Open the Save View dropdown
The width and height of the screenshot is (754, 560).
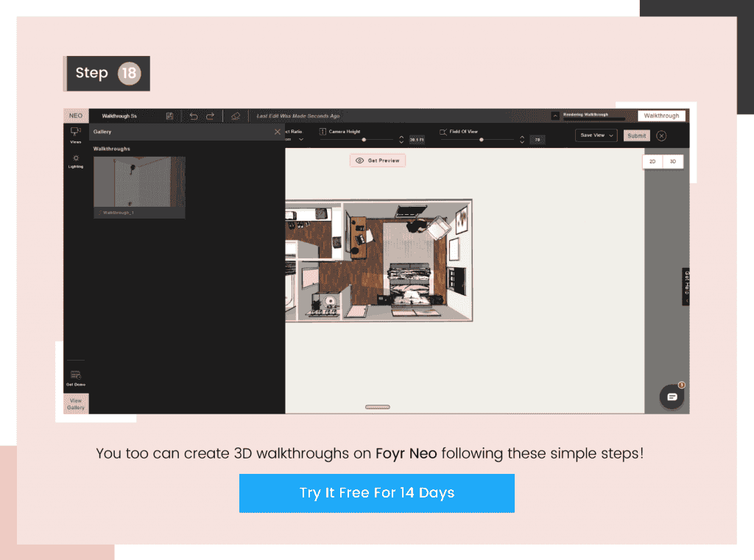pos(595,135)
